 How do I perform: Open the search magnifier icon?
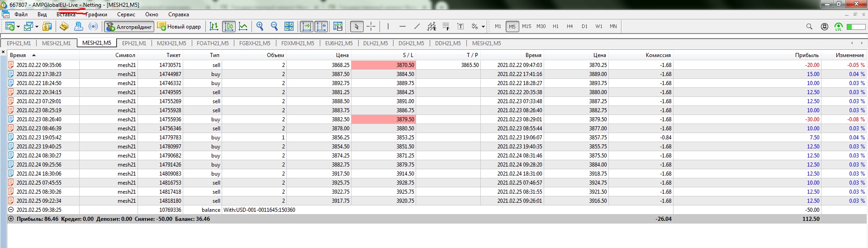(x=810, y=27)
